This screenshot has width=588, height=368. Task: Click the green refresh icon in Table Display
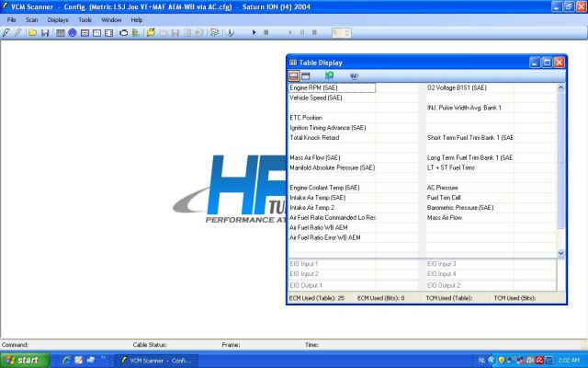[329, 75]
